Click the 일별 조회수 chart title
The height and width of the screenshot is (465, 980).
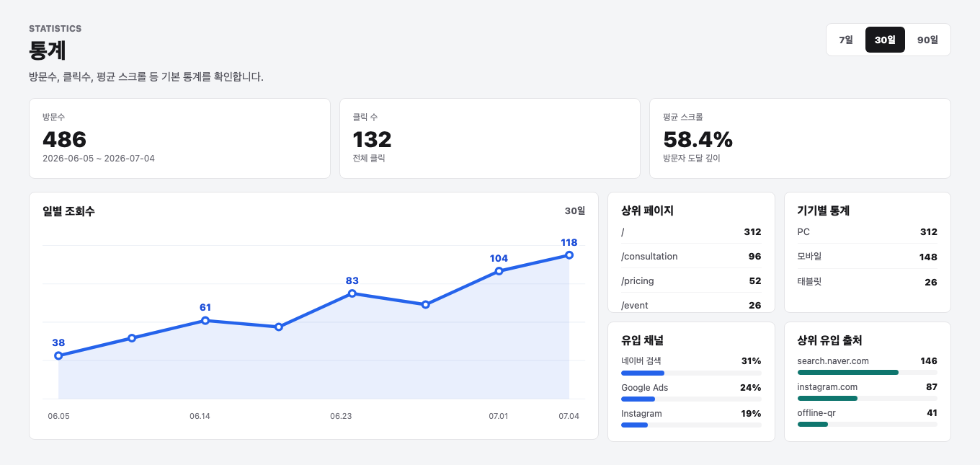coord(68,211)
